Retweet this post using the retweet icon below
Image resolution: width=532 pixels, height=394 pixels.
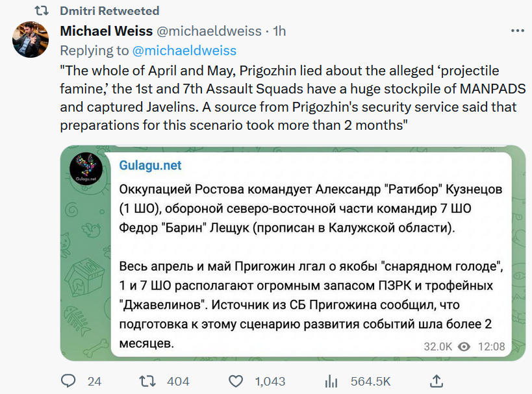click(148, 381)
